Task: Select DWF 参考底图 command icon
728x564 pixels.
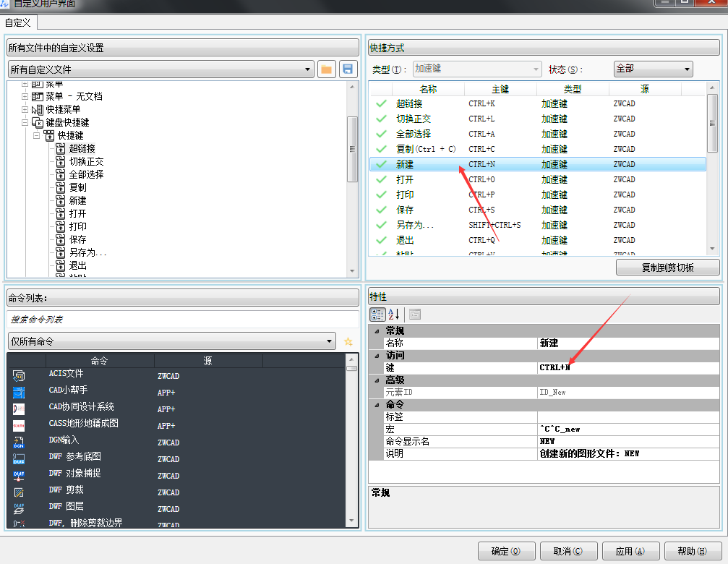Action: (x=19, y=459)
